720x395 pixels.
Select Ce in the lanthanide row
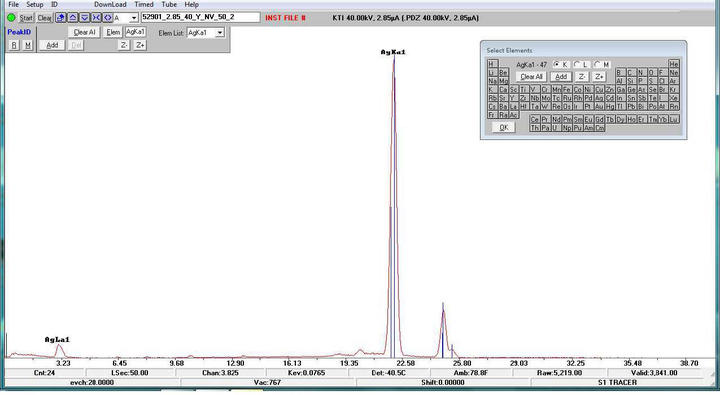tap(535, 119)
